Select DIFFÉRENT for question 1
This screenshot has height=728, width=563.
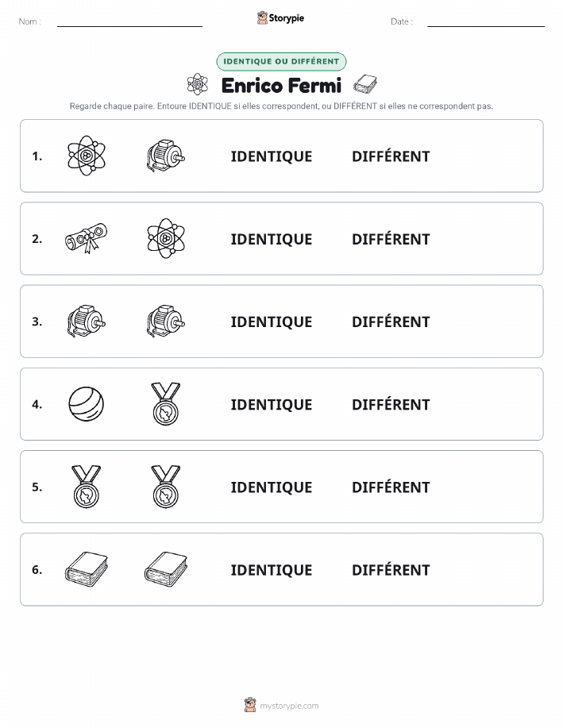[x=391, y=156]
